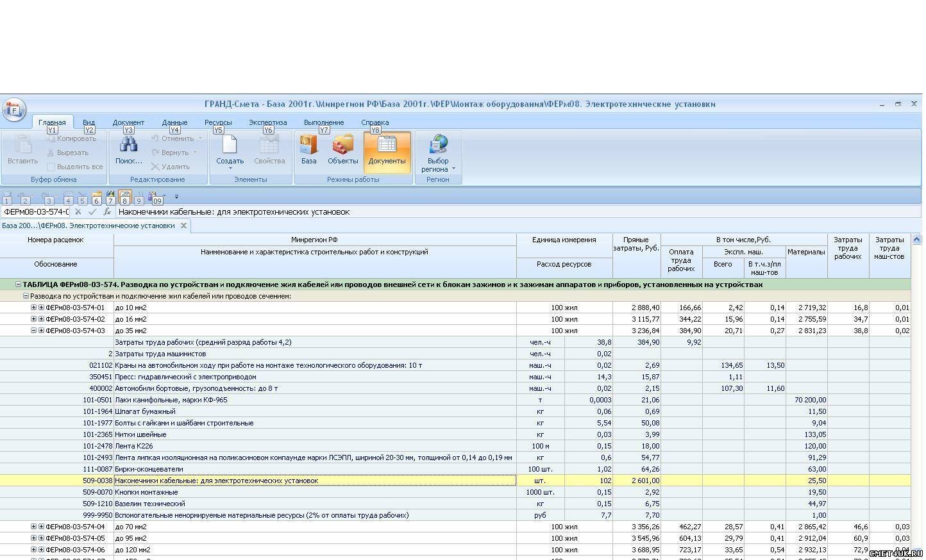Click the cancel X in the formula bar
Image resolution: width=926 pixels, height=560 pixels.
(x=78, y=211)
